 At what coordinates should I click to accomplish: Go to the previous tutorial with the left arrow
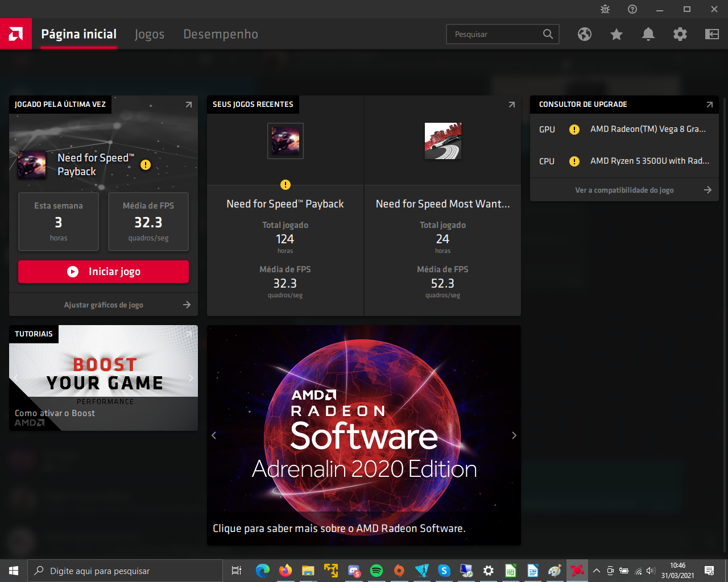coord(16,378)
